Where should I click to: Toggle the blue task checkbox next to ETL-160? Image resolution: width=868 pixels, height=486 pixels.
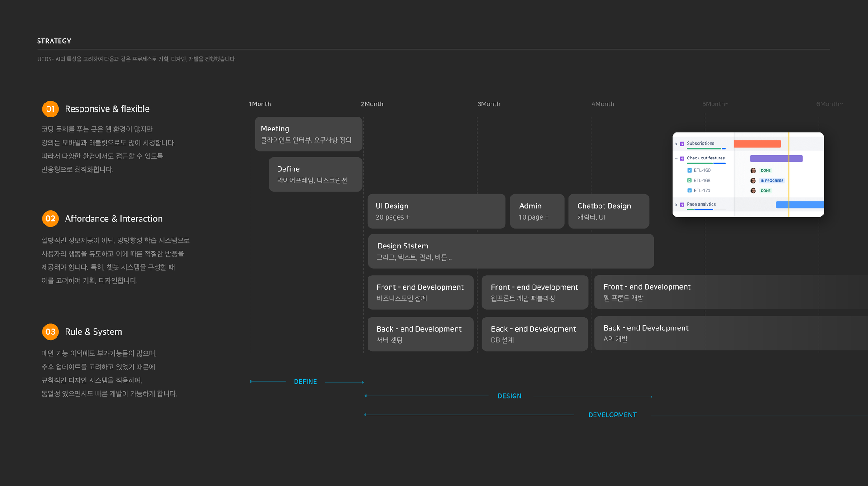pos(689,170)
